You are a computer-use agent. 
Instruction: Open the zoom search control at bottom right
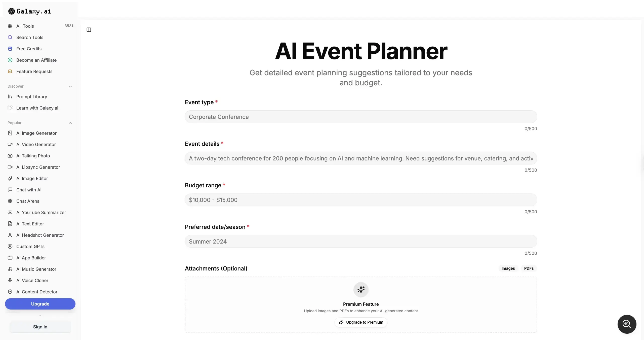click(x=627, y=324)
